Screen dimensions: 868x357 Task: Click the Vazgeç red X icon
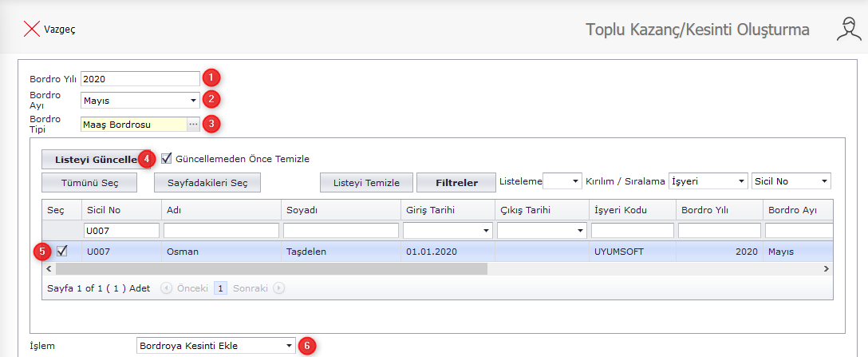(32, 30)
